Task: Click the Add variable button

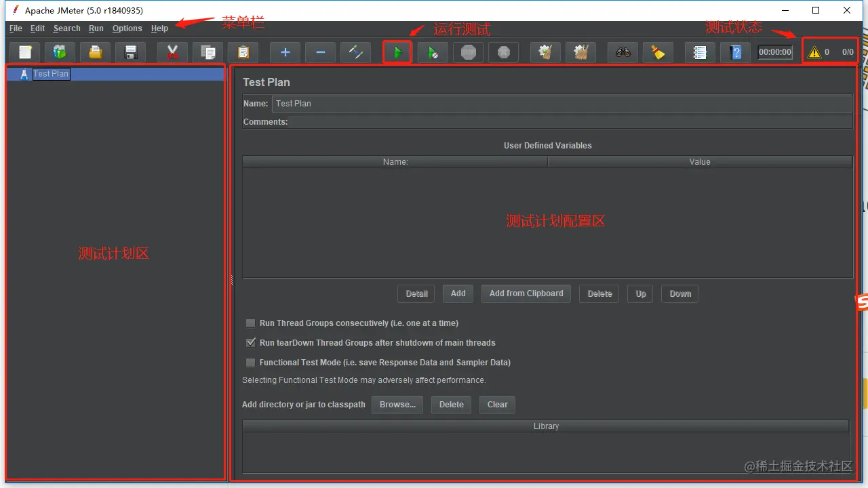Action: pyautogui.click(x=458, y=293)
